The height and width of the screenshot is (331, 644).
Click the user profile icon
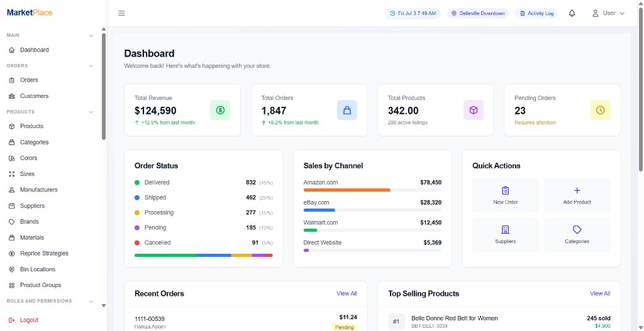tap(595, 13)
